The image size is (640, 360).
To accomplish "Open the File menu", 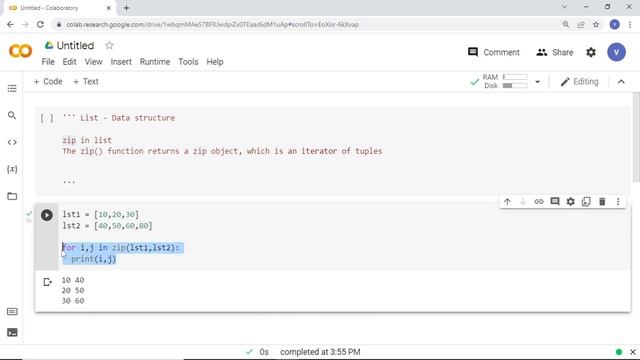I will coord(48,62).
